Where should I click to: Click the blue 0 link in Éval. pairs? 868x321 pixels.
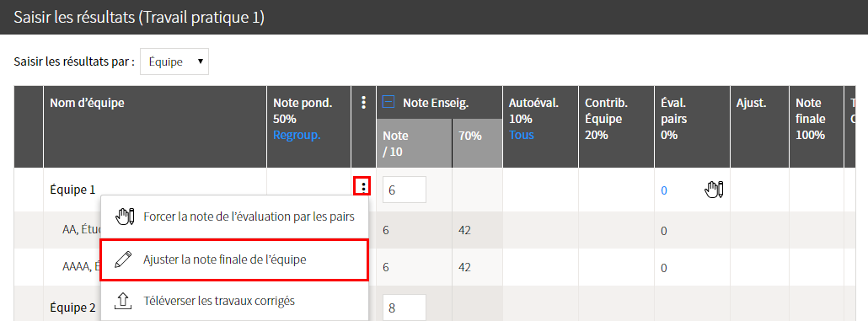pos(664,190)
